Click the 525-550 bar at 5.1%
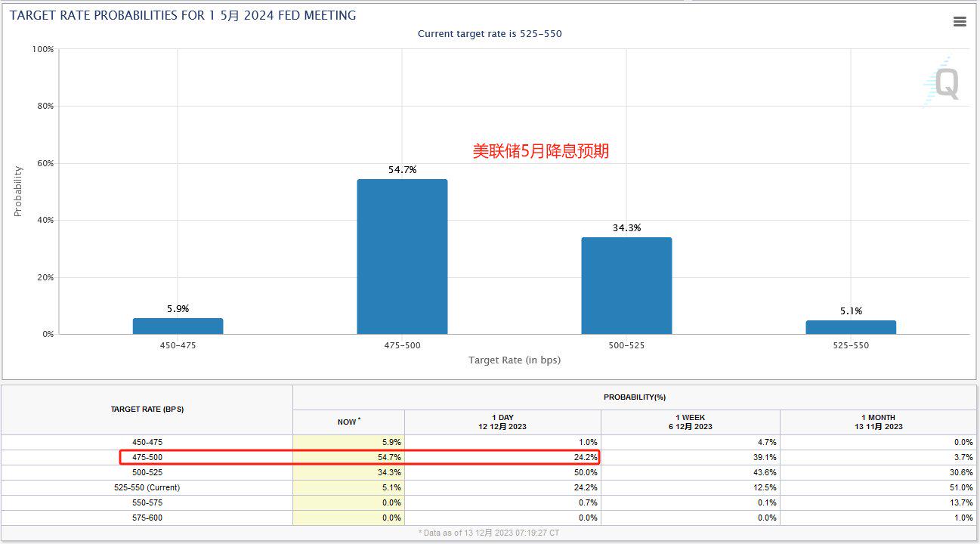 click(x=851, y=327)
